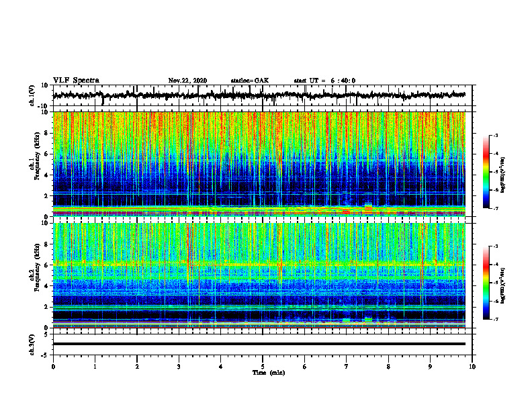
Task: Click the time axis tick label "2"
Action: (137, 367)
